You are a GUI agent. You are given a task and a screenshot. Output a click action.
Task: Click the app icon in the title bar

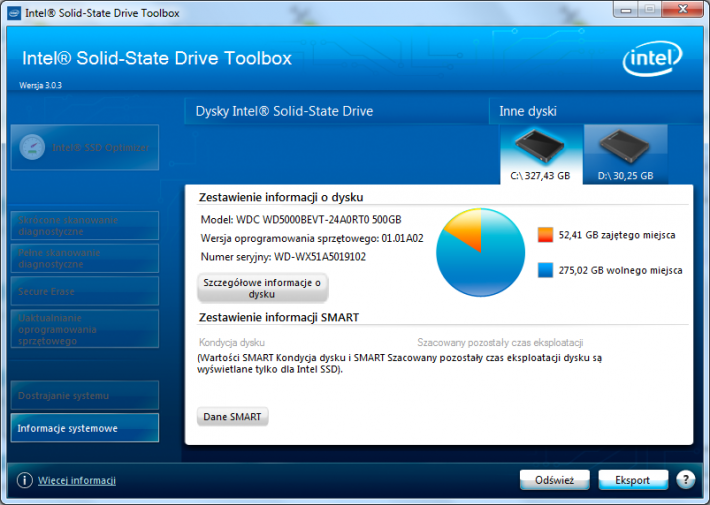click(14, 13)
